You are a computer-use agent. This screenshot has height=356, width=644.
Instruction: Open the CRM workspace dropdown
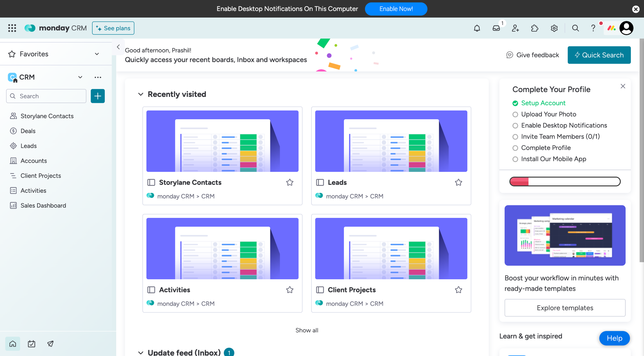tap(80, 77)
